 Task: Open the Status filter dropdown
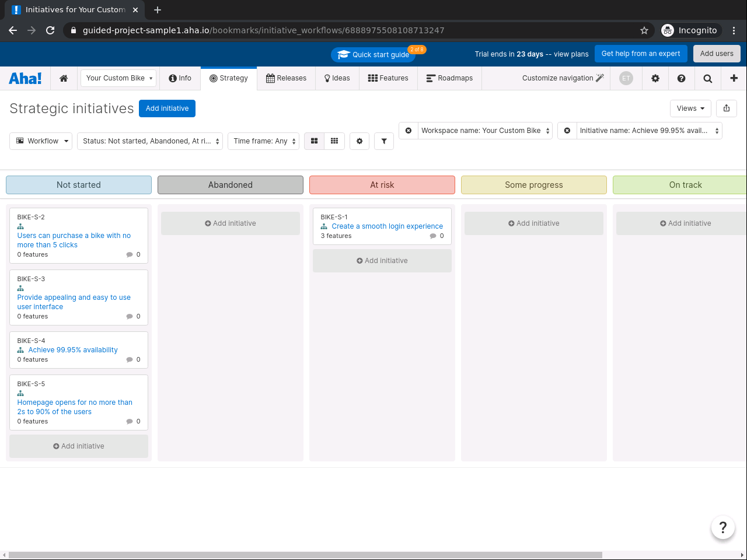pyautogui.click(x=150, y=141)
